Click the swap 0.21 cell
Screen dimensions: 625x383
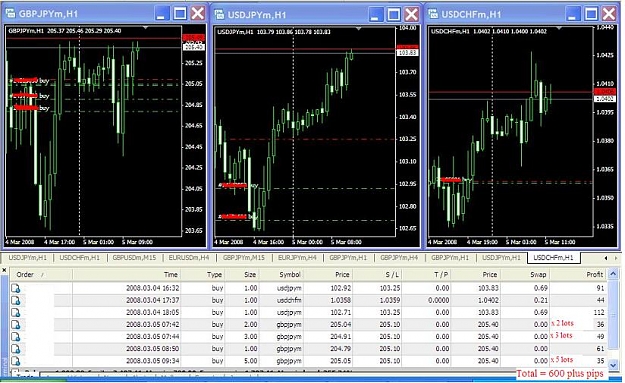tap(540, 300)
